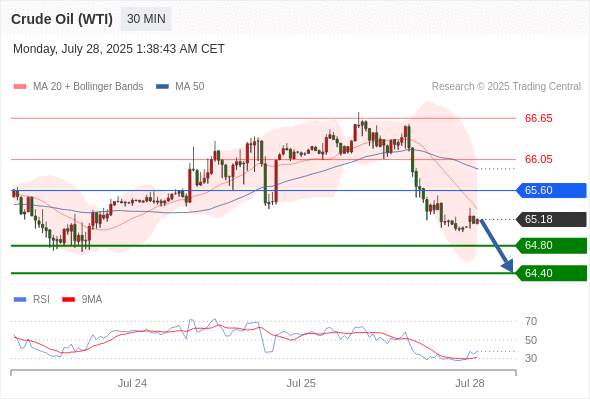Click the green 64.40 target price tag
Screen dimensions: 590x400
point(551,273)
